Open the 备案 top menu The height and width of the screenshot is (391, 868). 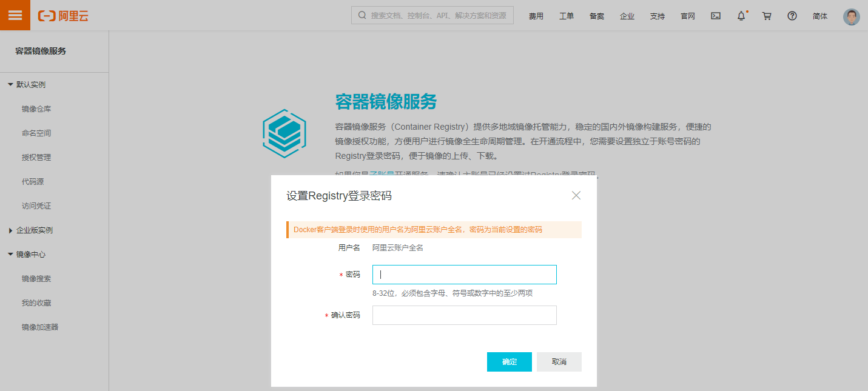pyautogui.click(x=597, y=16)
